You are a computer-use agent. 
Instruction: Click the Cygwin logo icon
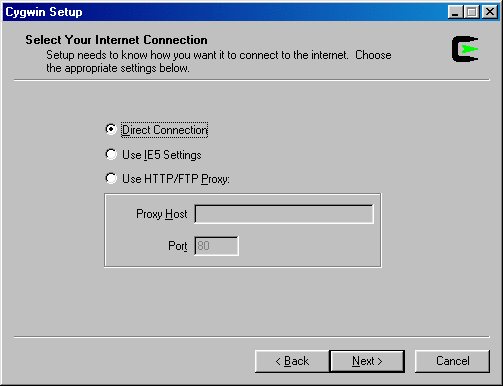(x=465, y=49)
